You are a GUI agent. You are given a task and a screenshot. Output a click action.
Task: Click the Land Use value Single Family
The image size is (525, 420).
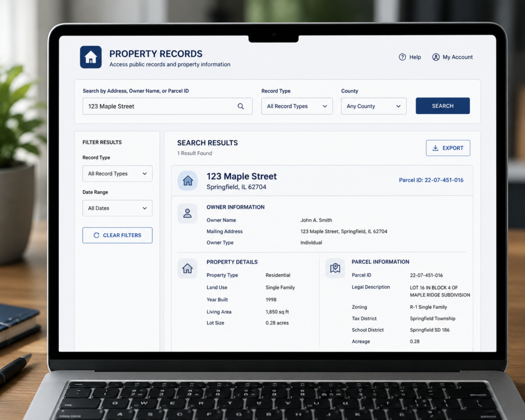click(x=280, y=287)
